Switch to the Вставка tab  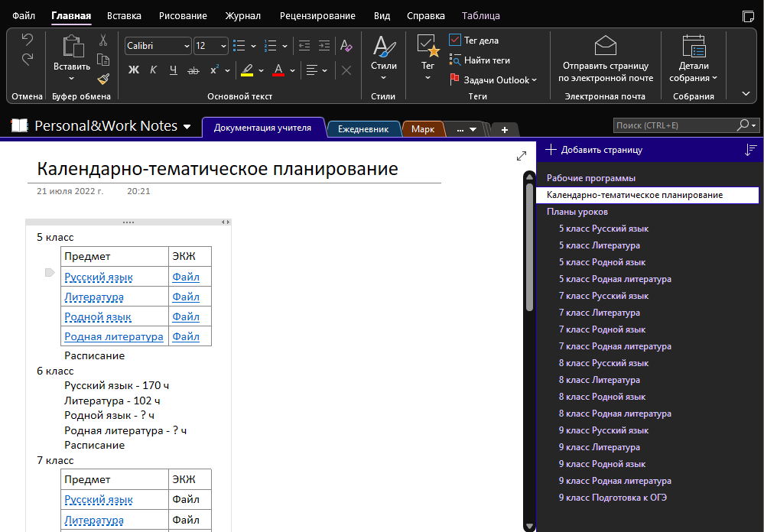point(124,15)
